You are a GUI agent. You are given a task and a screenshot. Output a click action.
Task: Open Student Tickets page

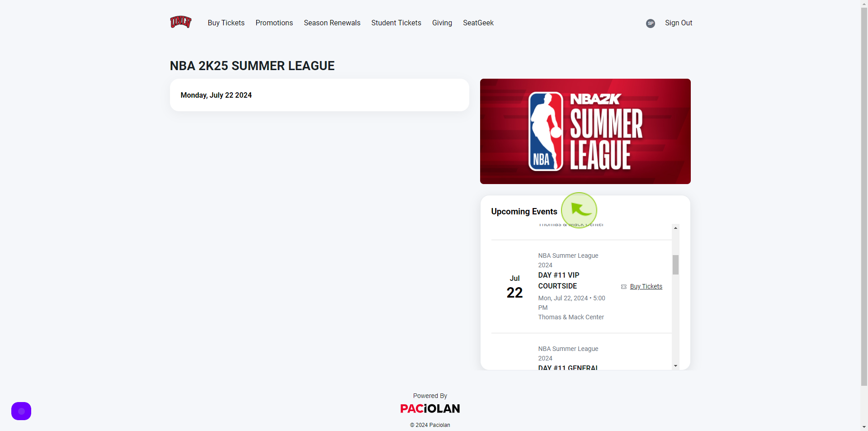click(396, 23)
